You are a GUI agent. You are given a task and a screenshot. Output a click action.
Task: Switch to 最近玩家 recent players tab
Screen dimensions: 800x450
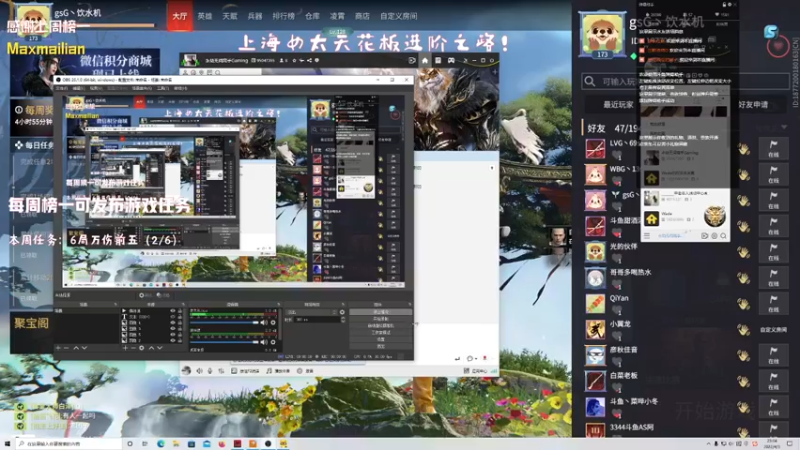[x=618, y=105]
